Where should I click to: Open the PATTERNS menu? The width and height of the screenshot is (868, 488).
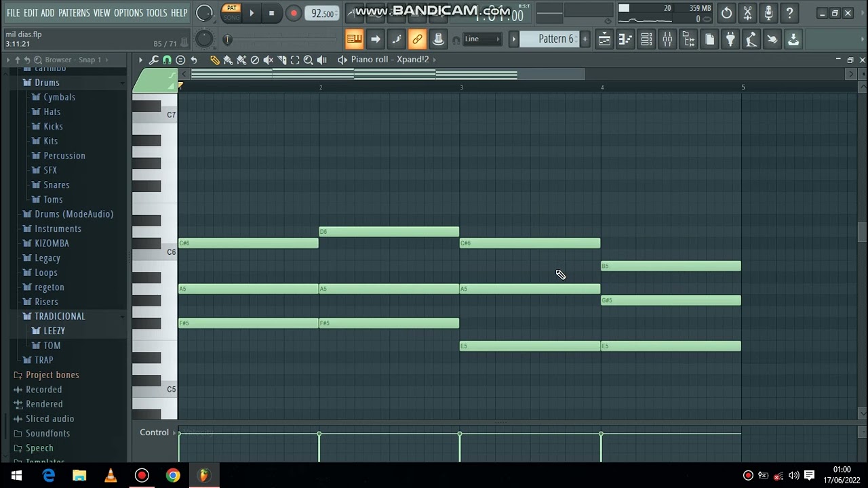pyautogui.click(x=74, y=13)
